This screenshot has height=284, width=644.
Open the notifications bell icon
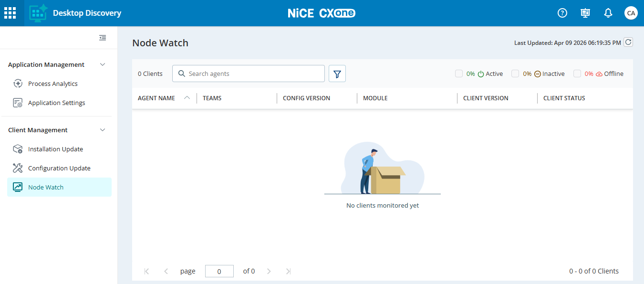click(x=608, y=13)
